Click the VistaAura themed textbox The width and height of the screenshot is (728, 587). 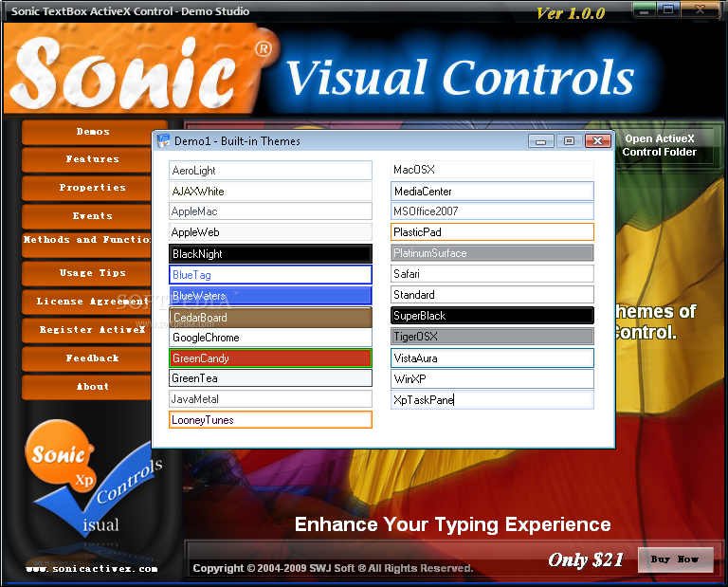pos(492,358)
